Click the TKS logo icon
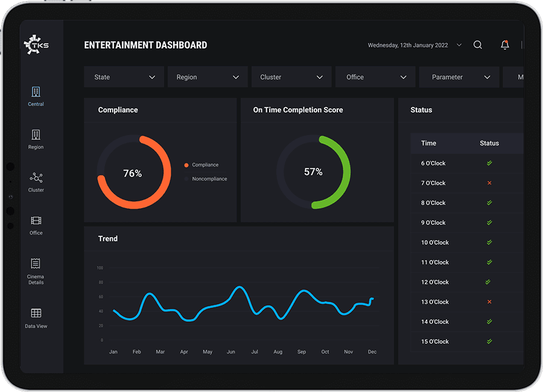The image size is (543, 392). (35, 45)
